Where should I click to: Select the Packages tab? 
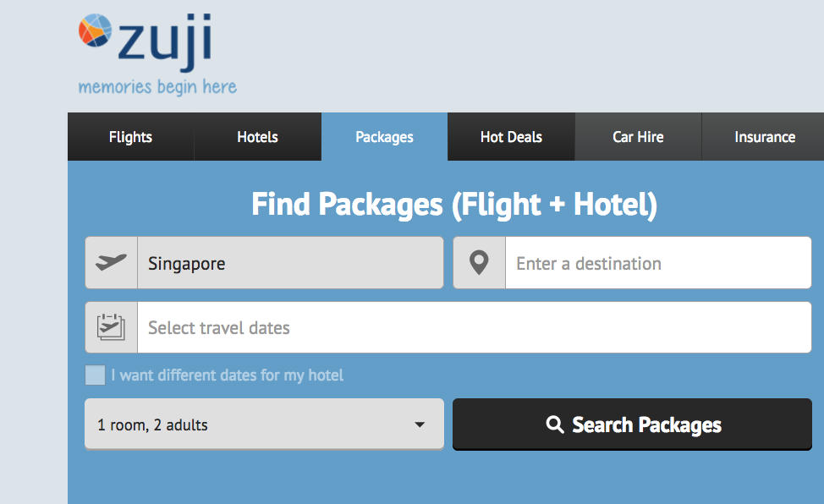385,137
